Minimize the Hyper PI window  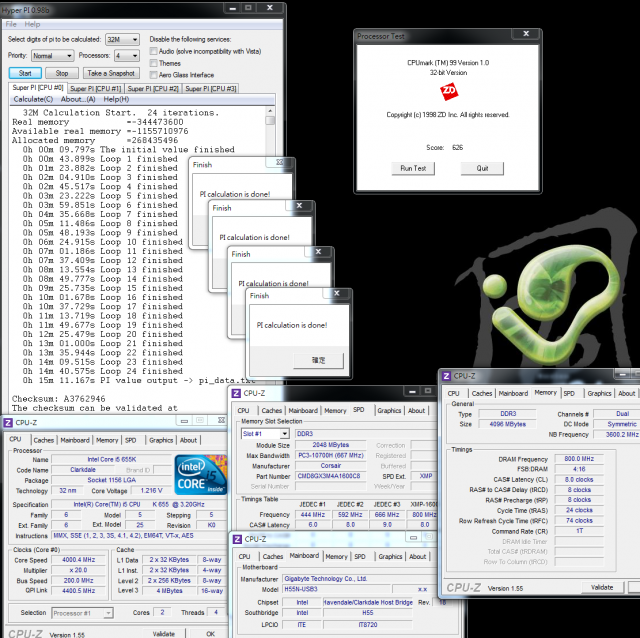(232, 7)
